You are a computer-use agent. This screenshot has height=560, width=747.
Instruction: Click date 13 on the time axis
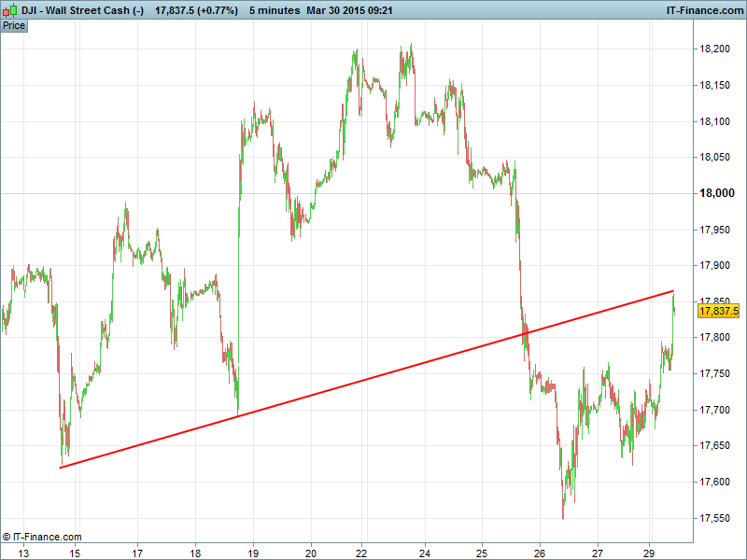(23, 553)
